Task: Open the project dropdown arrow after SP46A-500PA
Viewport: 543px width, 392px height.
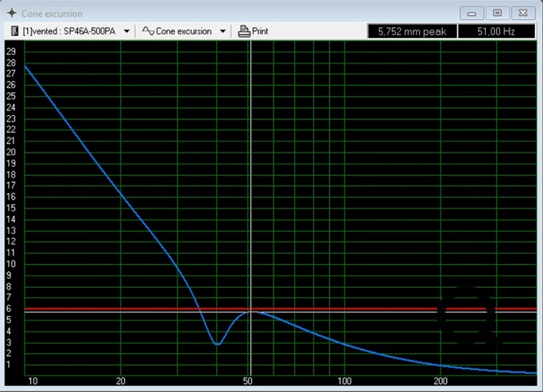Action: (126, 32)
